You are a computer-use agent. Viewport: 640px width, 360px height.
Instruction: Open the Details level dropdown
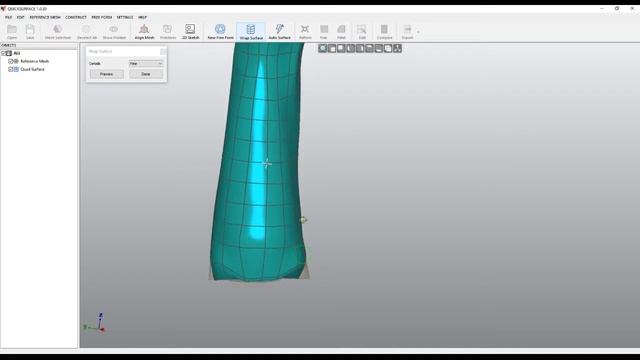146,64
